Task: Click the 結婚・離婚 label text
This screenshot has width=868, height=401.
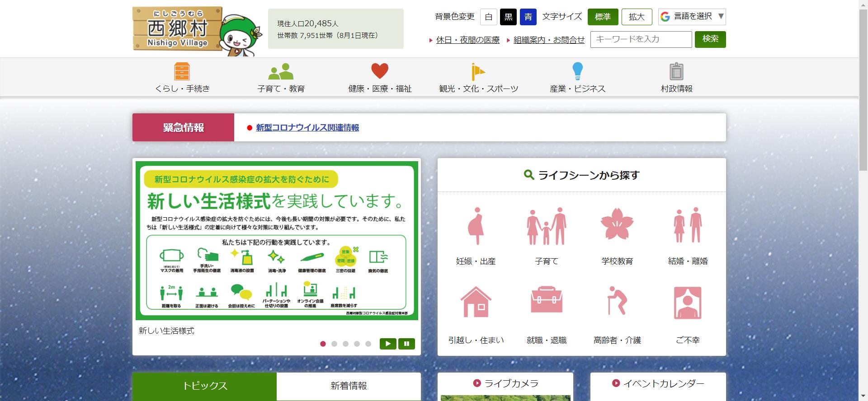Action: pos(688,261)
